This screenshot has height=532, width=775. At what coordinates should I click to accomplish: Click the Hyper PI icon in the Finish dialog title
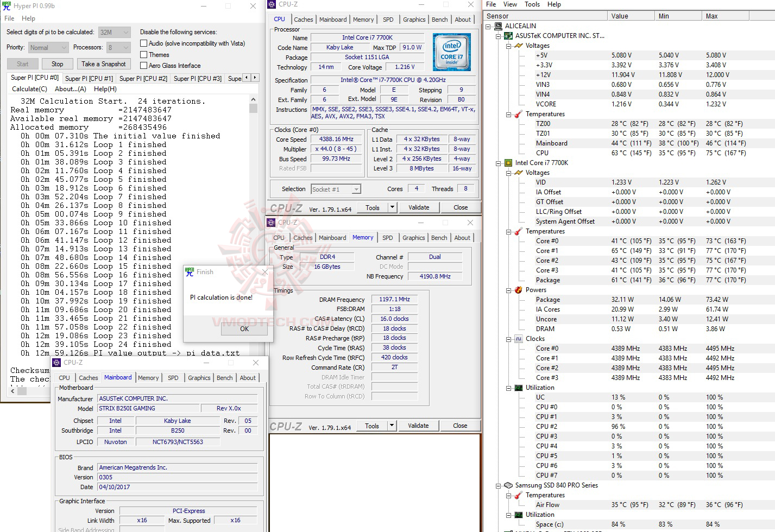click(190, 272)
